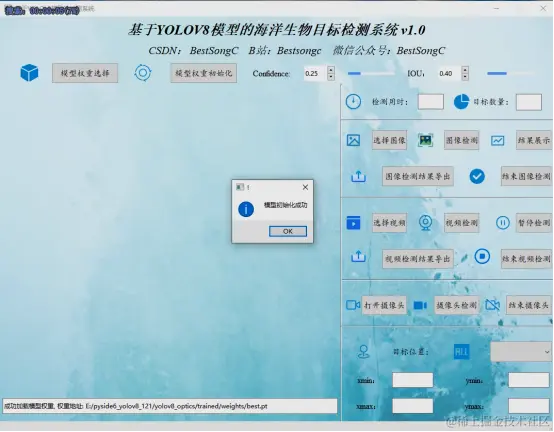Decrease Confidence value with down arrow
This screenshot has width=554, height=432.
331,77
